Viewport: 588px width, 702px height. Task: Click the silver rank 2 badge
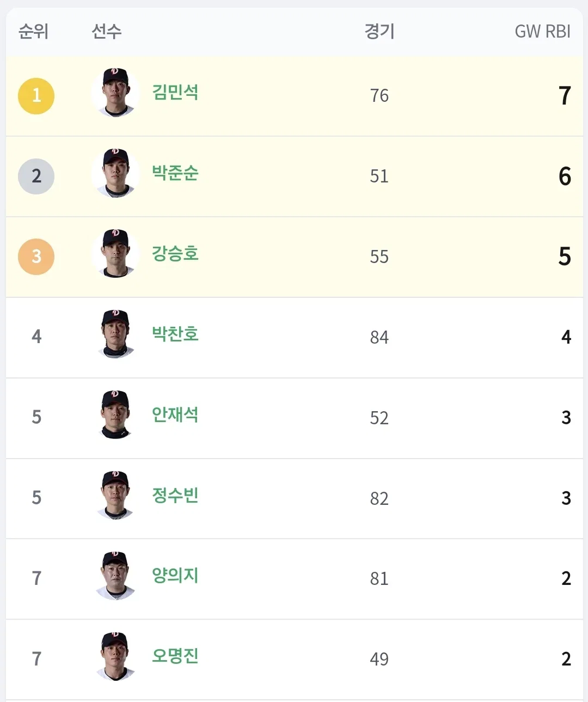click(x=36, y=176)
